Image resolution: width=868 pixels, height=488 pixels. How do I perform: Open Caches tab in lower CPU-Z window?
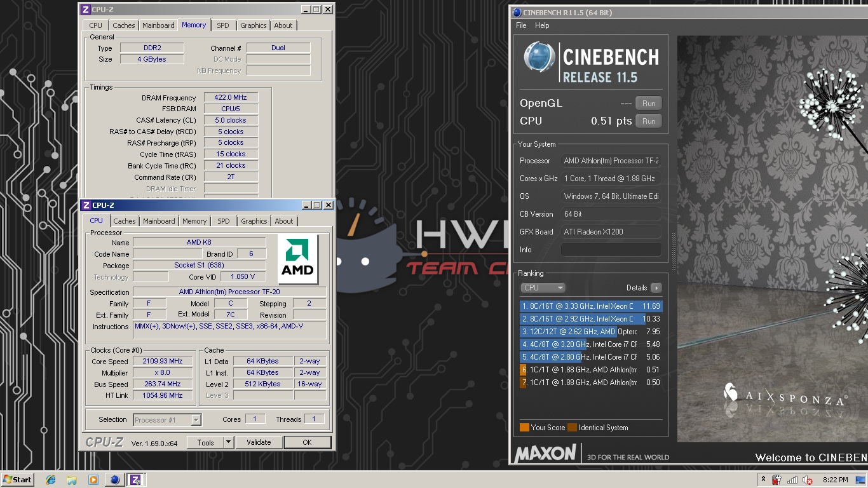point(125,221)
